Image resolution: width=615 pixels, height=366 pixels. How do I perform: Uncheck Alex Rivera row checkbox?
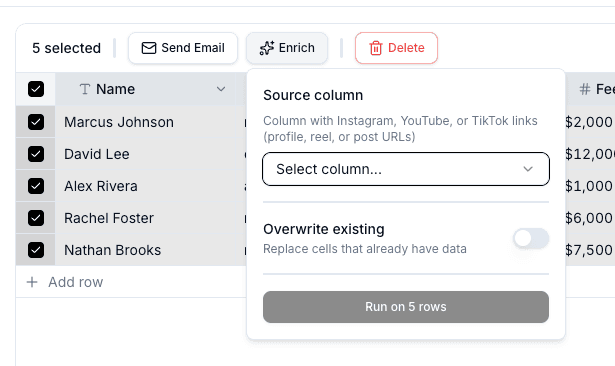36,186
